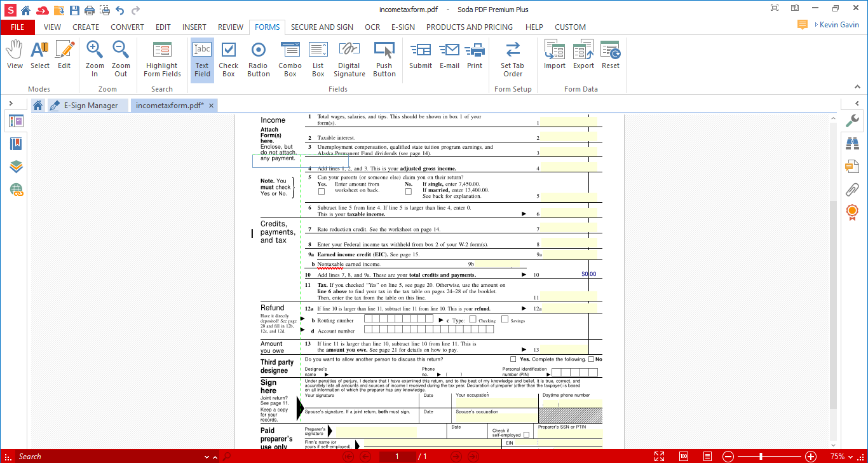Open the OCR ribbon tab
The width and height of the screenshot is (868, 463).
[372, 27]
